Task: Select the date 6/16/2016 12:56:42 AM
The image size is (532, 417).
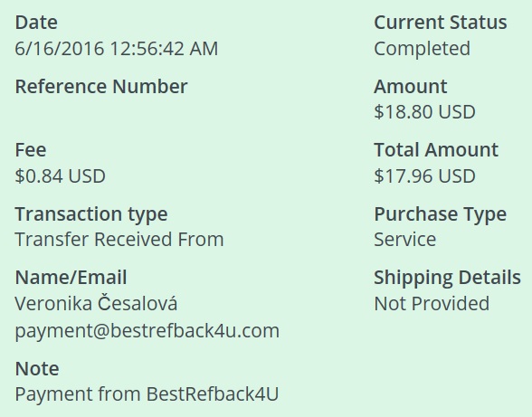Action: click(117, 48)
